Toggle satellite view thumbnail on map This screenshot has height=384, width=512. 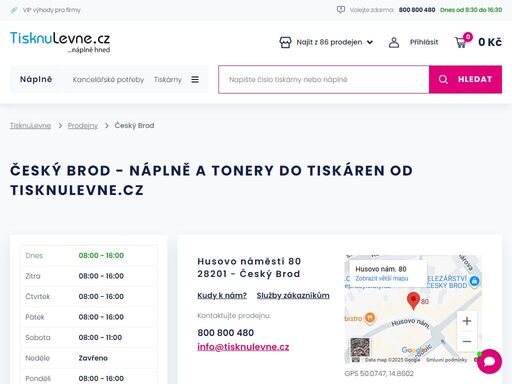point(360,347)
